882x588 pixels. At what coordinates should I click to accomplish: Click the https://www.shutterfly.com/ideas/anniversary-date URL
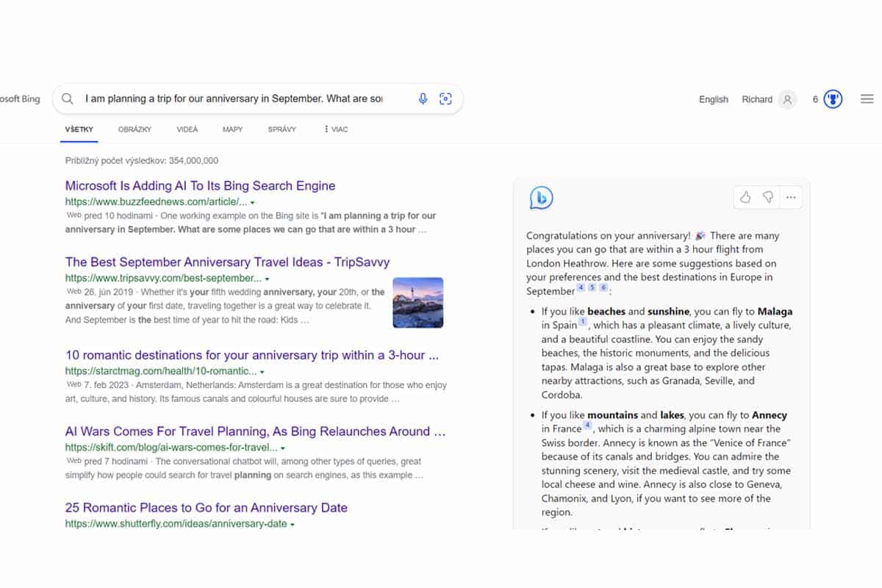tap(176, 524)
